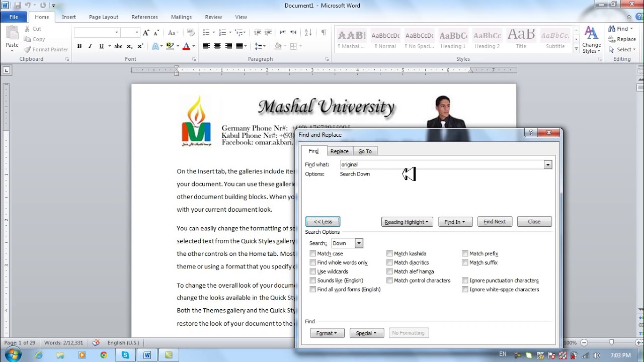Image resolution: width=644 pixels, height=362 pixels.
Task: Adjust line and paragraph spacing
Action: [260, 46]
